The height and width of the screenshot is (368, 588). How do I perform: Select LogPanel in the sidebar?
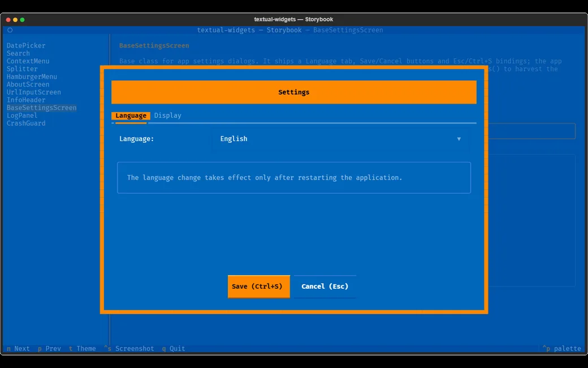tap(22, 115)
